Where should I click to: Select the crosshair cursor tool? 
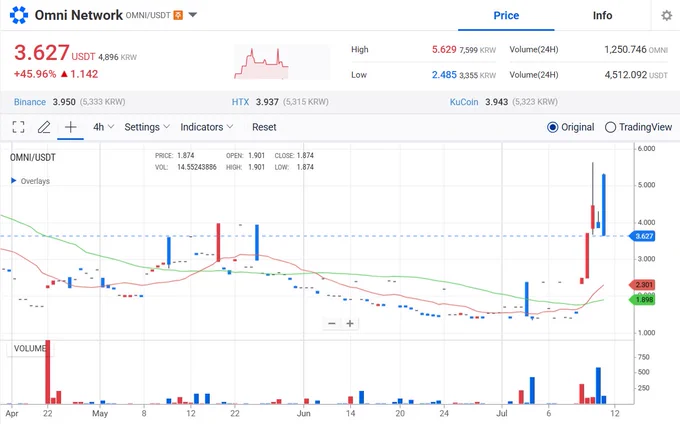(71, 127)
